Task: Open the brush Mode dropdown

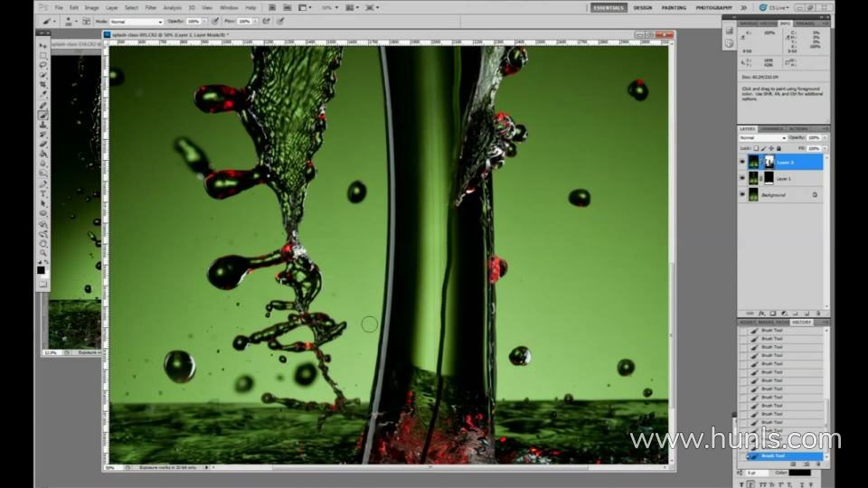Action: pos(137,22)
